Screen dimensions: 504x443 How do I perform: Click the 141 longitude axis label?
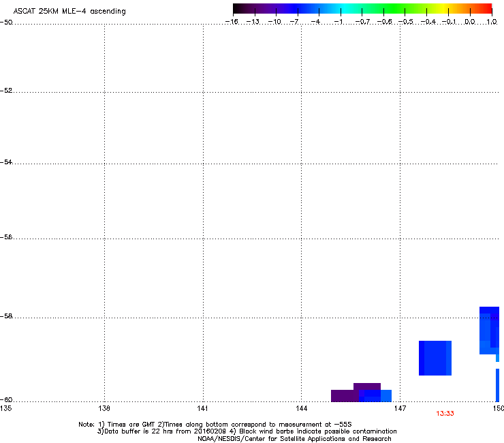(202, 408)
